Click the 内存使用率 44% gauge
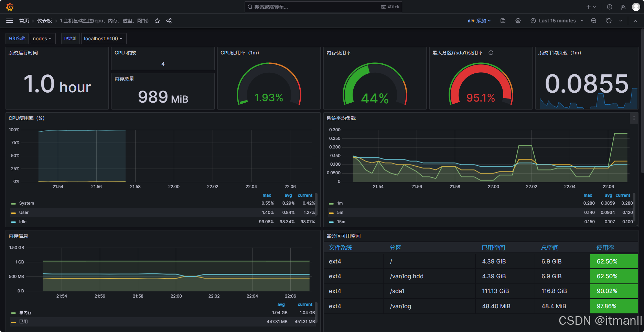 [x=375, y=84]
